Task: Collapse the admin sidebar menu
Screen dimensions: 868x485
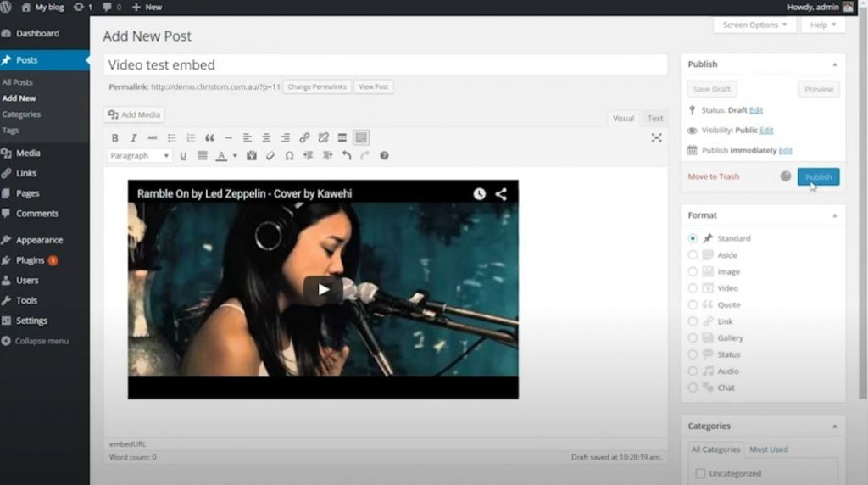Action: [36, 341]
